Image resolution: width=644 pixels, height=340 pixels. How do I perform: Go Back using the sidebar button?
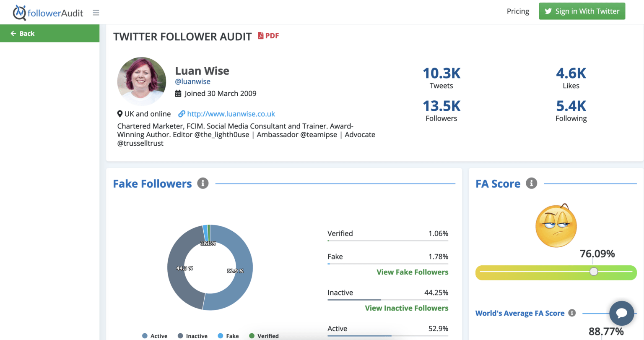[22, 33]
